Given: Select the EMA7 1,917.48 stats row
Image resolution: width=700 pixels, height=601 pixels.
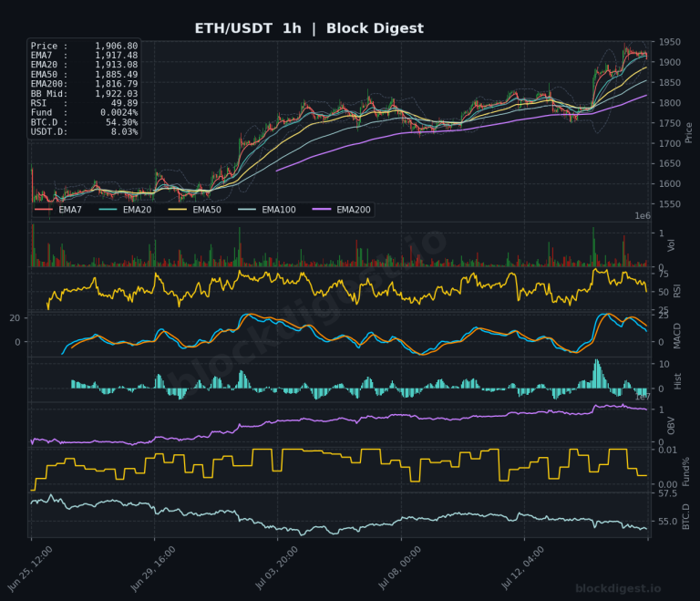Looking at the screenshot, I should click(x=85, y=56).
